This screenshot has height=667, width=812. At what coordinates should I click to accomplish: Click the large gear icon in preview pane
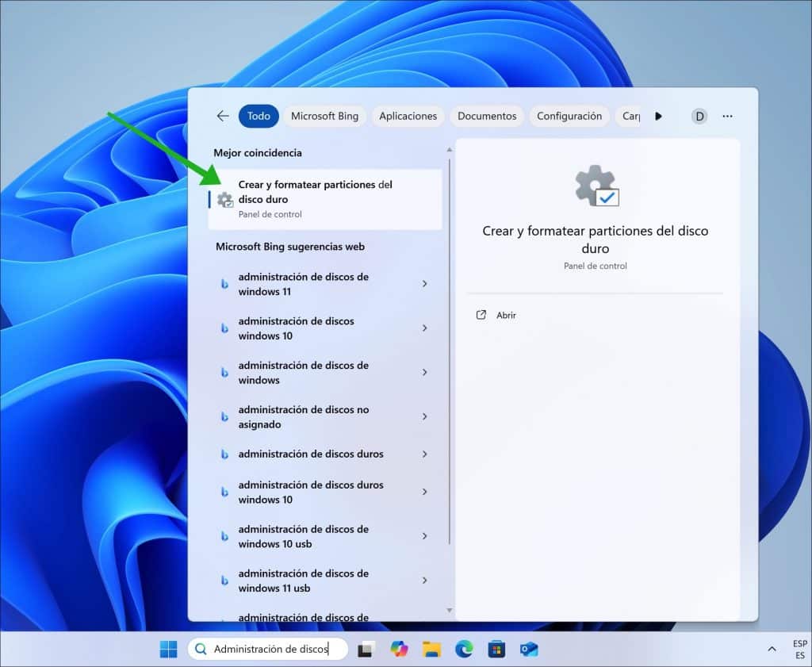click(x=596, y=186)
